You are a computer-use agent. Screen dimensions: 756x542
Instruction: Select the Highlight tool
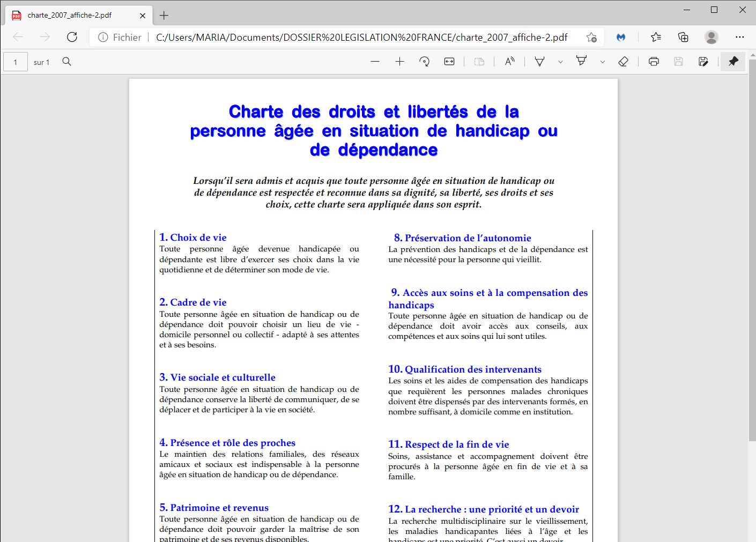[x=581, y=61]
